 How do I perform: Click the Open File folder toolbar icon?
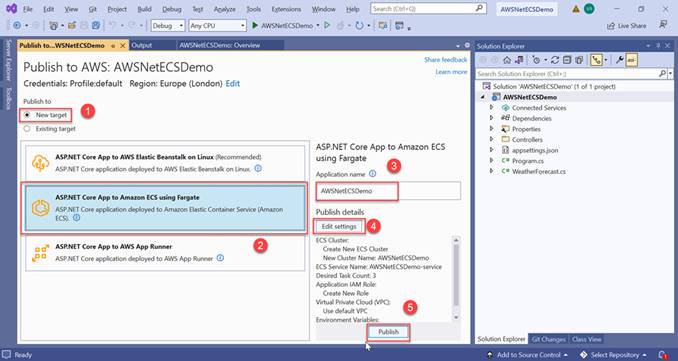click(x=72, y=26)
